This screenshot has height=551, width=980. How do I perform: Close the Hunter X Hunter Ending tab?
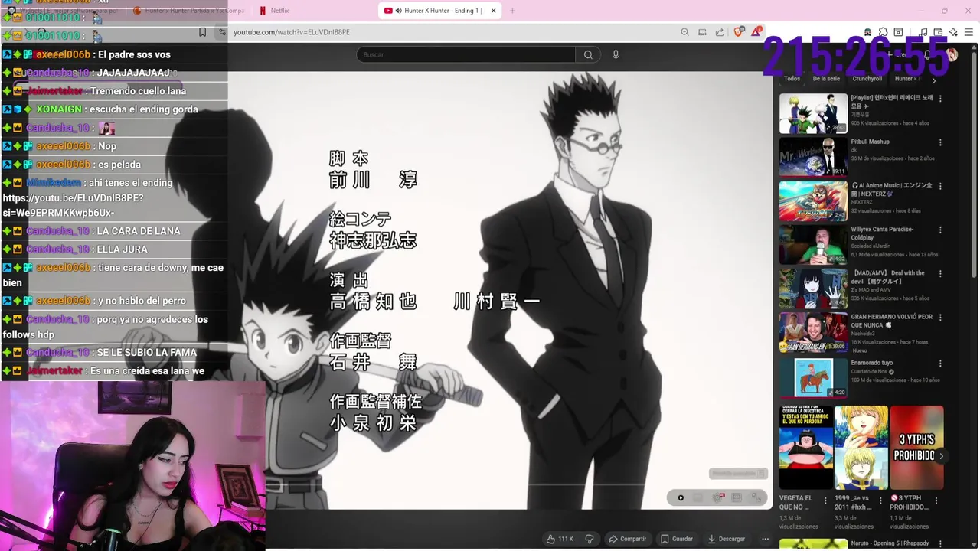click(x=493, y=11)
